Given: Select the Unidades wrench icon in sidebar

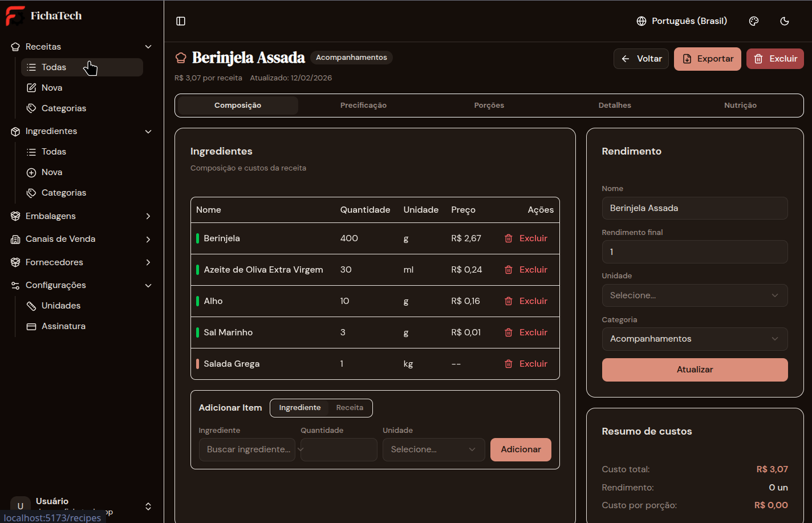Looking at the screenshot, I should [31, 306].
